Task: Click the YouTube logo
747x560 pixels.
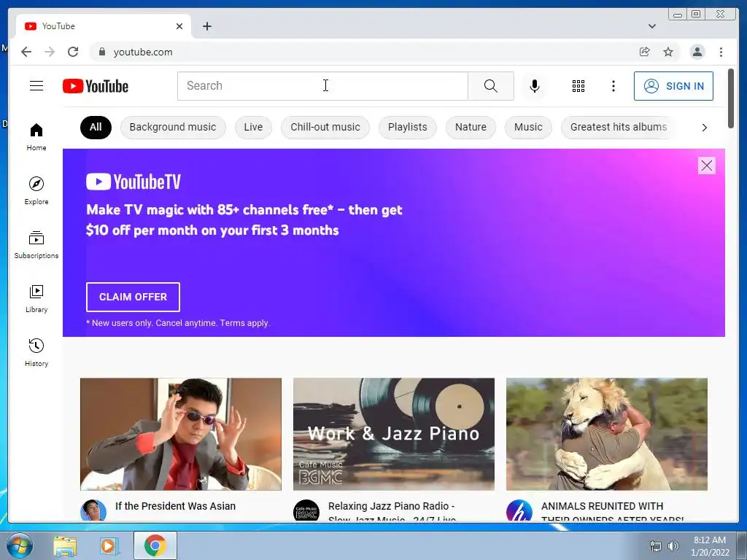Action: pyautogui.click(x=96, y=86)
